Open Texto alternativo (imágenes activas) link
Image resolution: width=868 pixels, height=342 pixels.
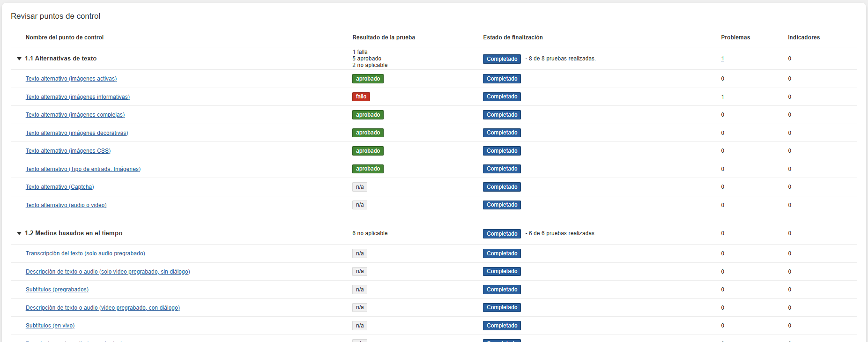point(71,79)
